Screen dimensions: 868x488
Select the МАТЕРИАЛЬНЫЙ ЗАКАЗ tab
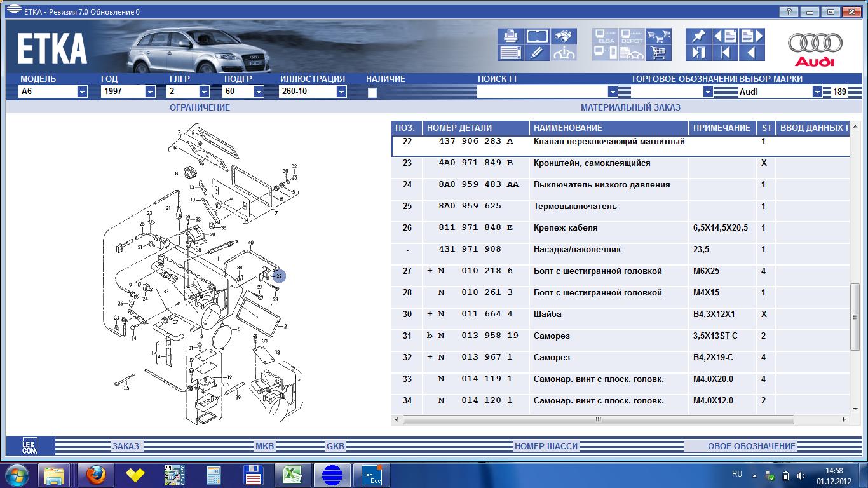click(630, 107)
